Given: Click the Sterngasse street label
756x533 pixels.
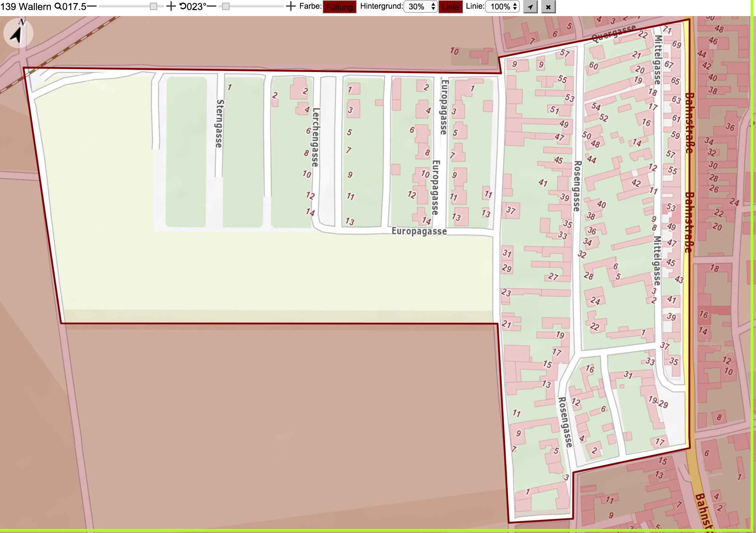Looking at the screenshot, I should tap(219, 124).
